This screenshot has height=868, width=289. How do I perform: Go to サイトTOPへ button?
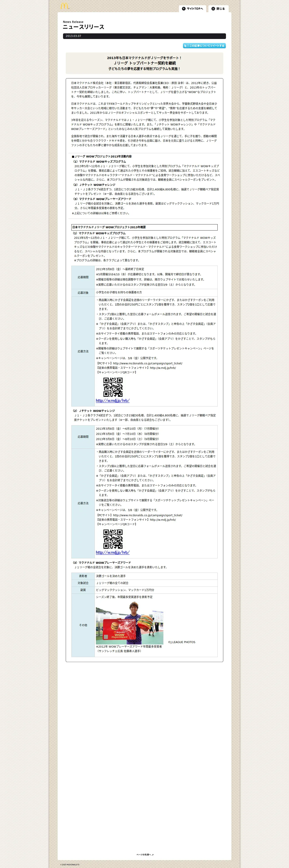click(193, 9)
